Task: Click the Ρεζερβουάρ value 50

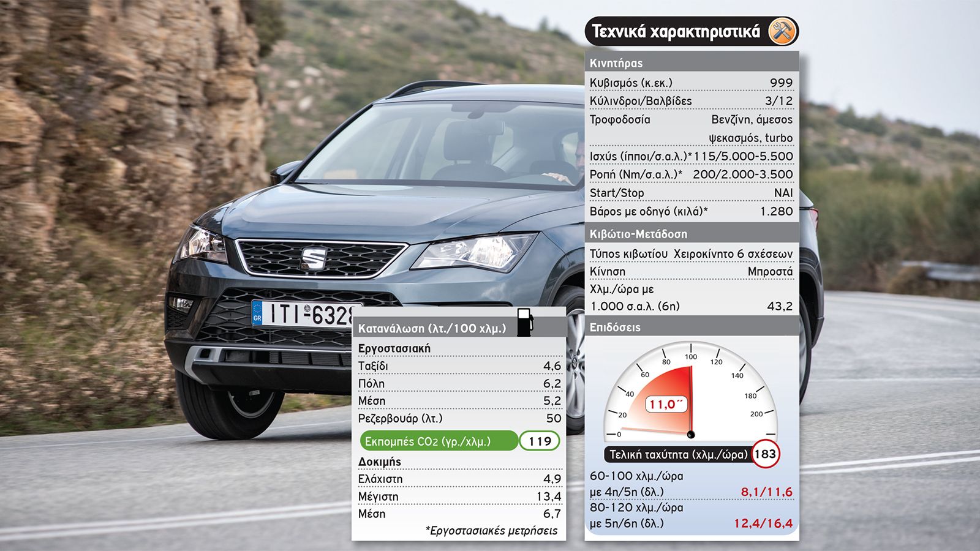Action: pos(554,419)
